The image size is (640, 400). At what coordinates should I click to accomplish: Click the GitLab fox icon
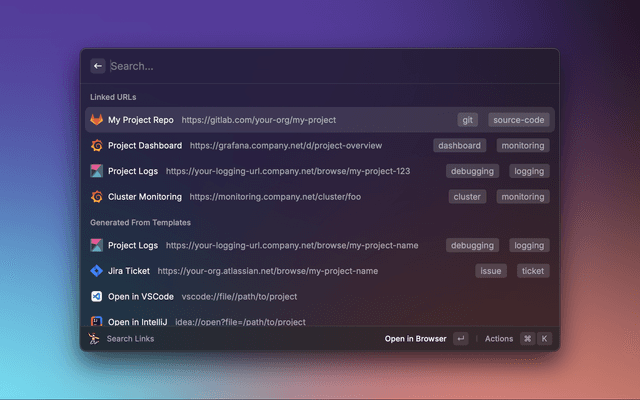pos(96,120)
